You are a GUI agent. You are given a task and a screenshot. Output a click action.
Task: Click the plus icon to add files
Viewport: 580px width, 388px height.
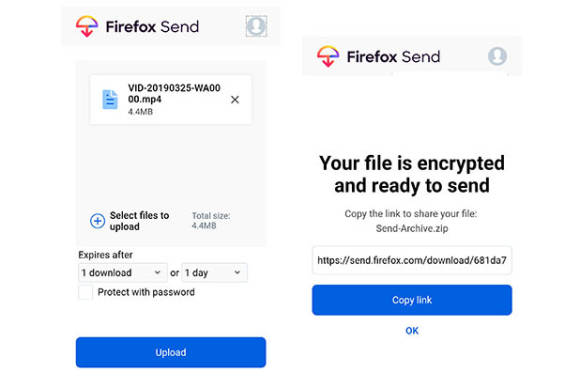coord(97,221)
